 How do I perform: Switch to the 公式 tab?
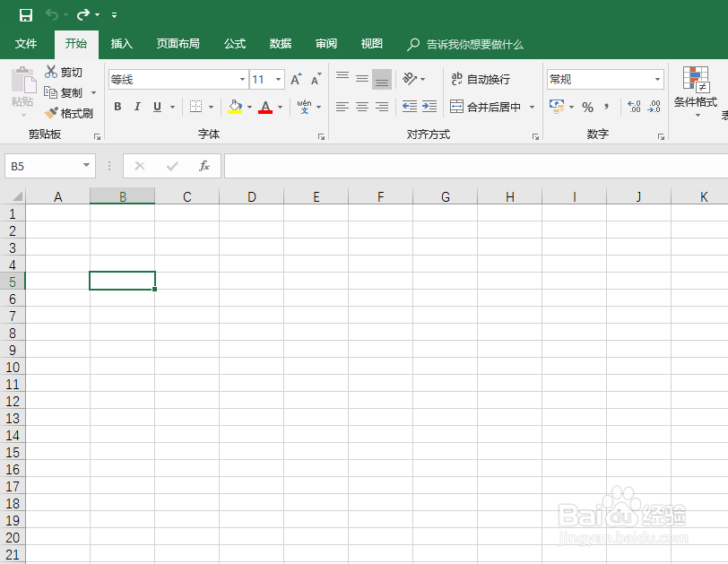(235, 44)
